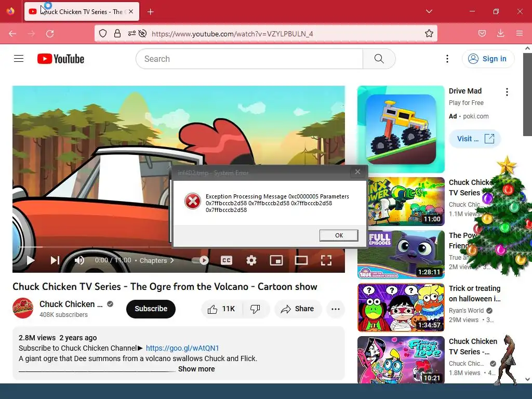Enter full screen mode icon

pos(326,260)
